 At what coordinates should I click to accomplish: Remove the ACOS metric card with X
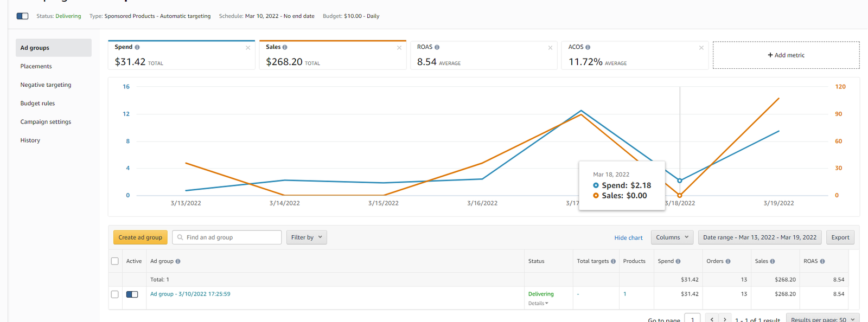[x=701, y=48]
